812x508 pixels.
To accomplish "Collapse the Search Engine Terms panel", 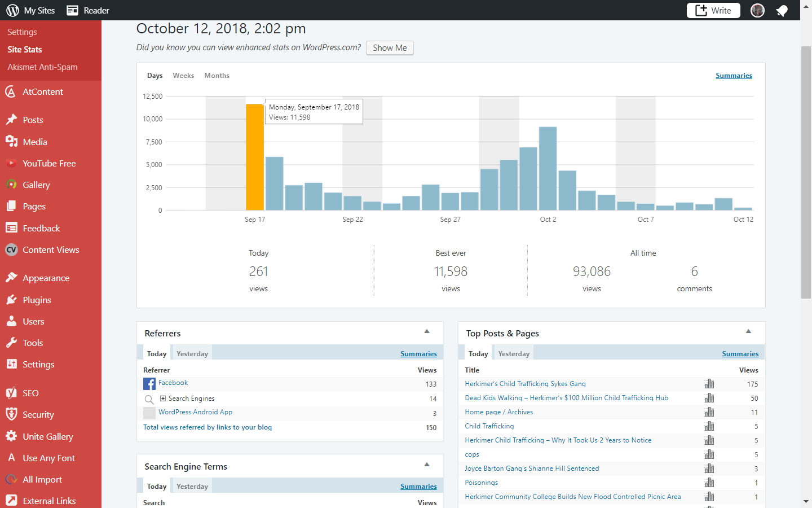I will (427, 465).
